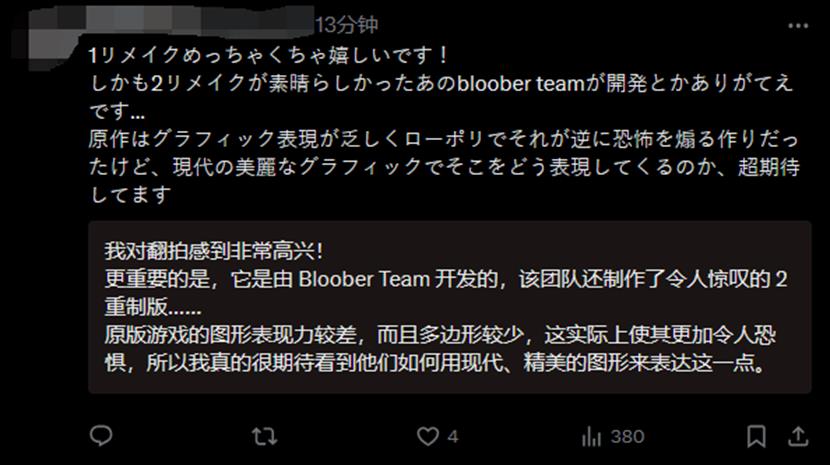Viewport: 830px width, 465px height.
Task: Repost using the retweet arrows icon
Action: 264,436
